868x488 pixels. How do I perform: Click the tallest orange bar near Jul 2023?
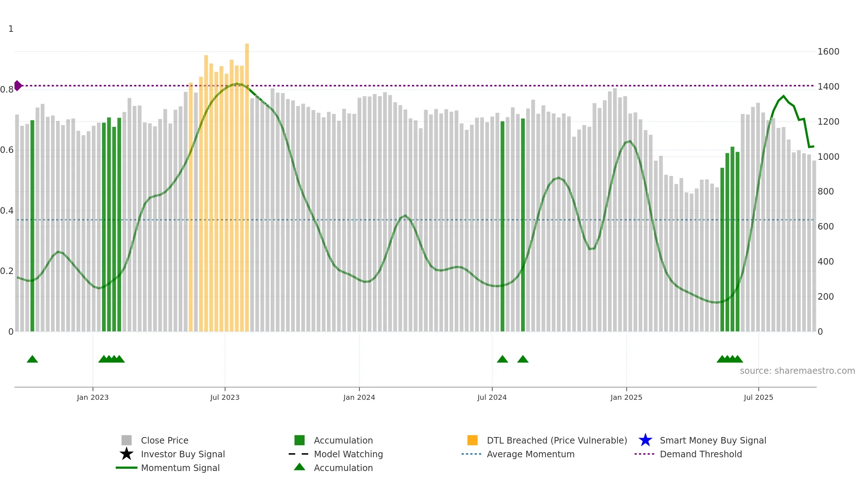[247, 187]
